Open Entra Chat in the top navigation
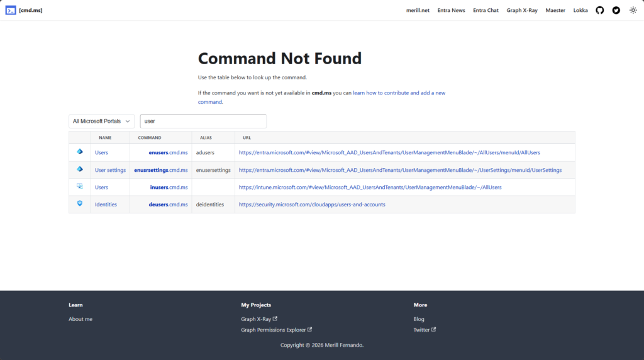This screenshot has width=644, height=360. (x=486, y=10)
